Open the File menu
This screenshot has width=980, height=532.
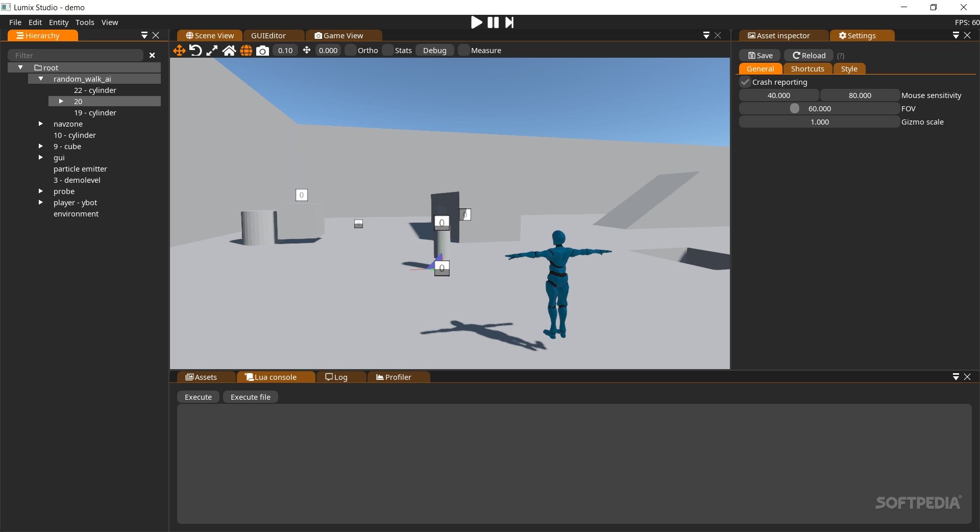click(15, 22)
